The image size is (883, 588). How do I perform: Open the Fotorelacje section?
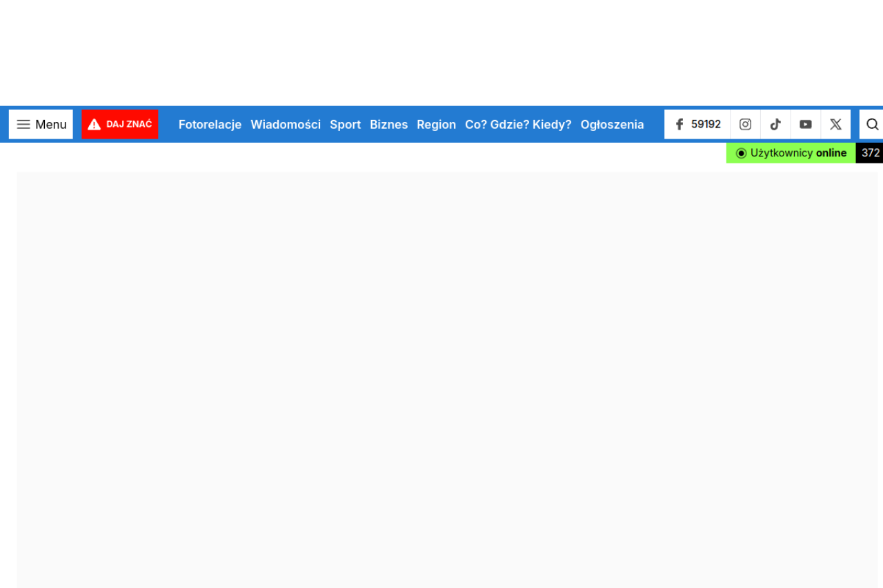[210, 124]
